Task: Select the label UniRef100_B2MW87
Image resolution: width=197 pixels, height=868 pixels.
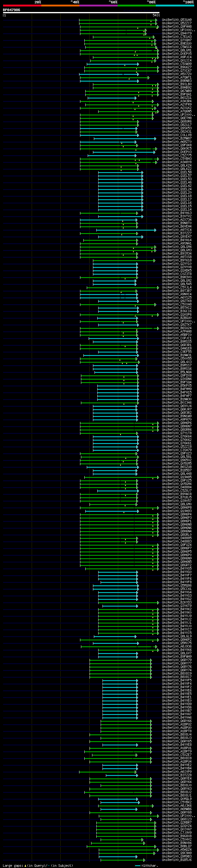Action: [177, 139]
